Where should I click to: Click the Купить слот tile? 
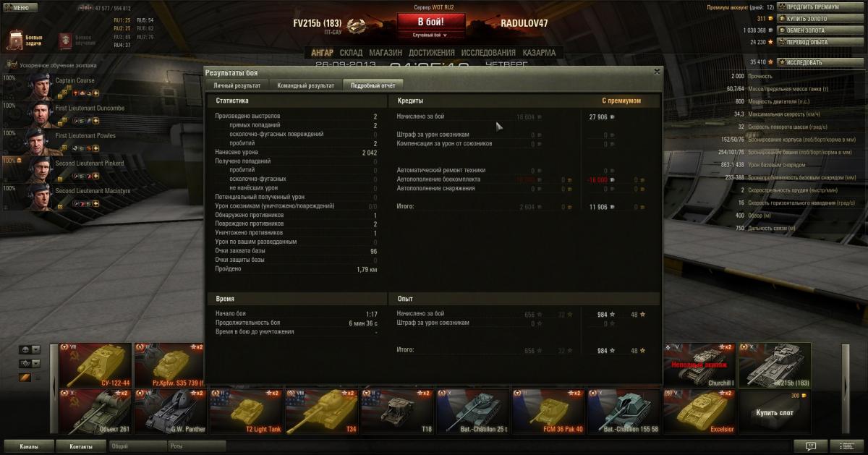[775, 411]
